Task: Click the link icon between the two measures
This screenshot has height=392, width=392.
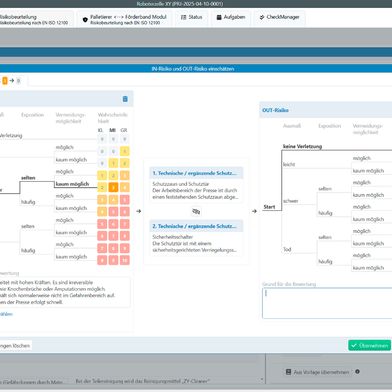Action: pyautogui.click(x=196, y=211)
